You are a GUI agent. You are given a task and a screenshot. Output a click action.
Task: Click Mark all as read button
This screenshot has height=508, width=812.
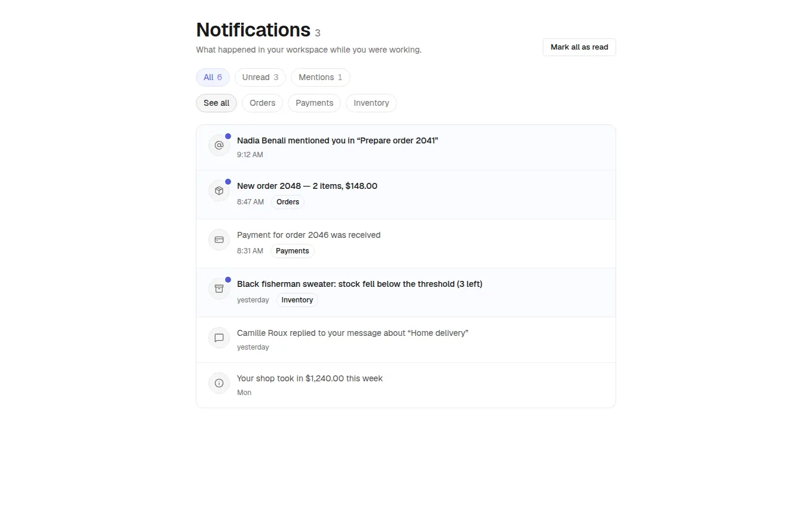[x=579, y=47]
